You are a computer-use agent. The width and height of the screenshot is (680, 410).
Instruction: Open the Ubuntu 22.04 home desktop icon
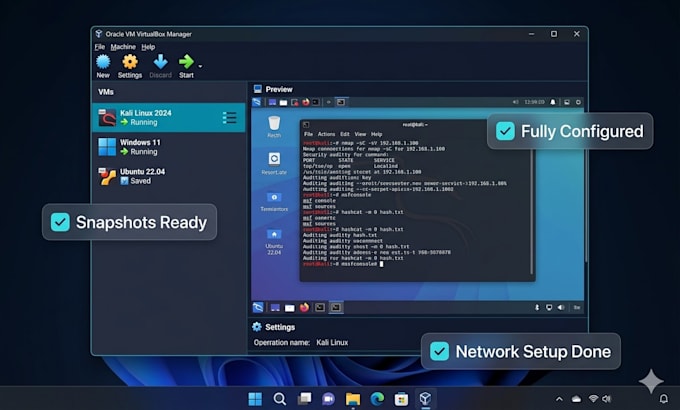tap(274, 242)
